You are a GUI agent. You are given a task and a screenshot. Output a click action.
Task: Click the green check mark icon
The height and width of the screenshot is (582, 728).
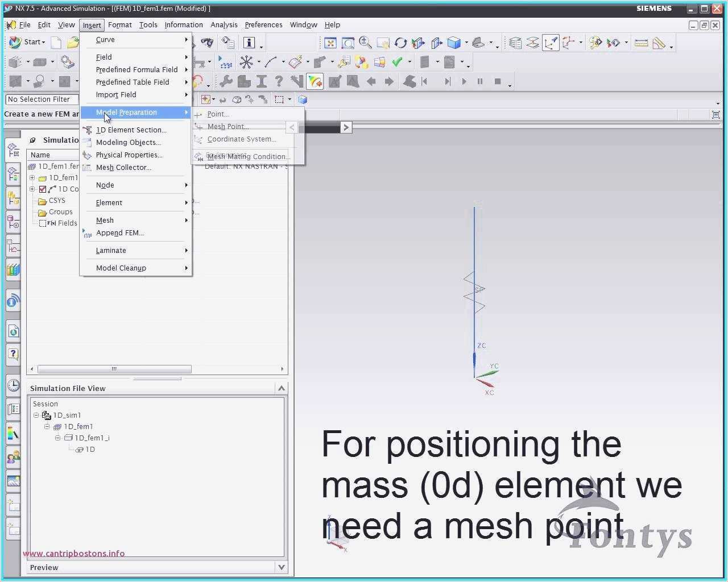coord(397,62)
